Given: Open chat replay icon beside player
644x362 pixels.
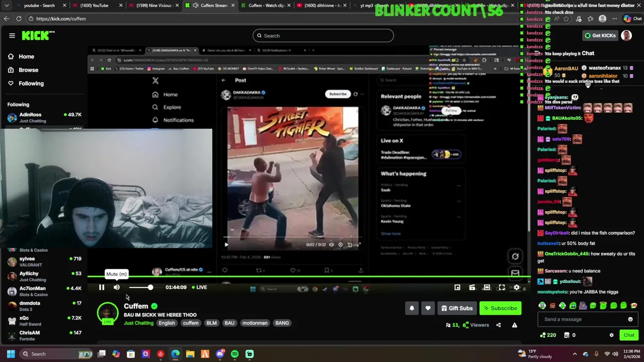Looking at the screenshot, I should 515,256.
